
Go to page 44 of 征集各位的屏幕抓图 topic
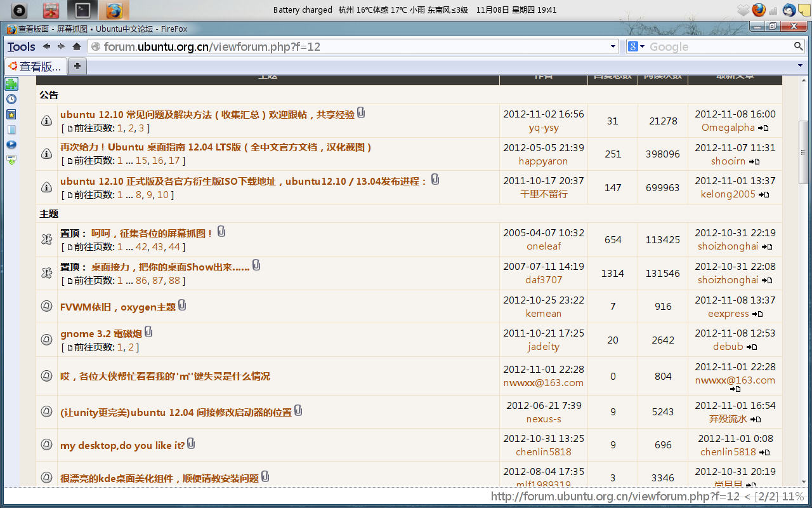pyautogui.click(x=174, y=247)
